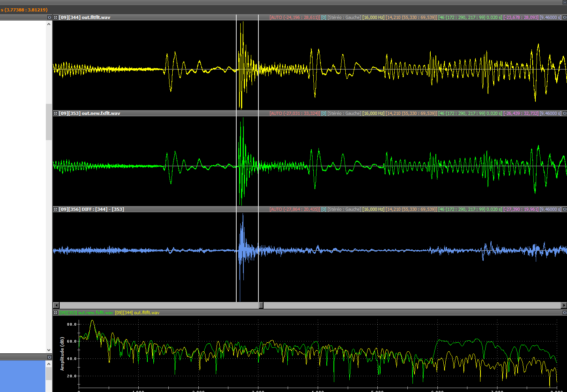Click Stéréo : Gauche channel on out.new.fxflt.wav

pos(344,113)
